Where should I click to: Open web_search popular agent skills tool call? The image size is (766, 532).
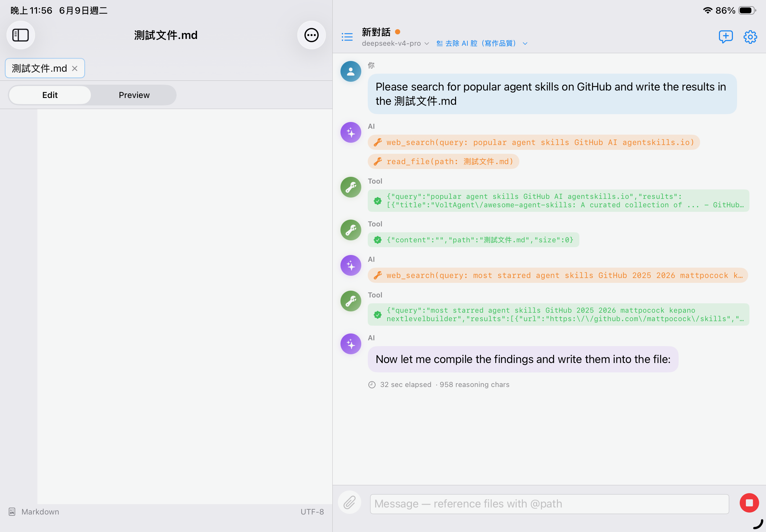click(534, 142)
